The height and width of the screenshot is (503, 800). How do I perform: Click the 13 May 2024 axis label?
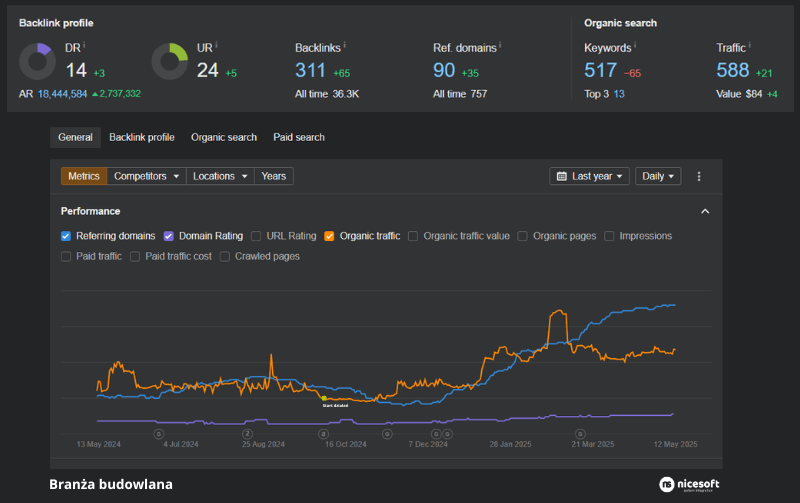(x=98, y=444)
